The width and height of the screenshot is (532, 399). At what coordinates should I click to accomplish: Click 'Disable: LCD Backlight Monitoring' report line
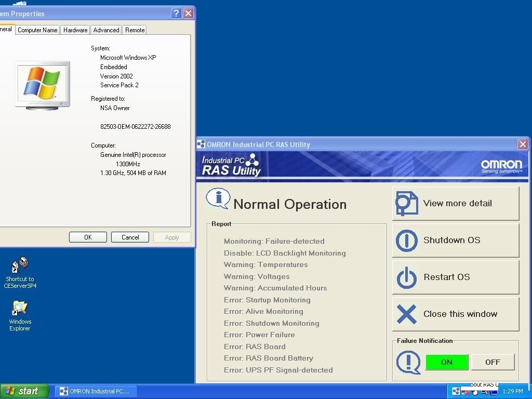(285, 253)
